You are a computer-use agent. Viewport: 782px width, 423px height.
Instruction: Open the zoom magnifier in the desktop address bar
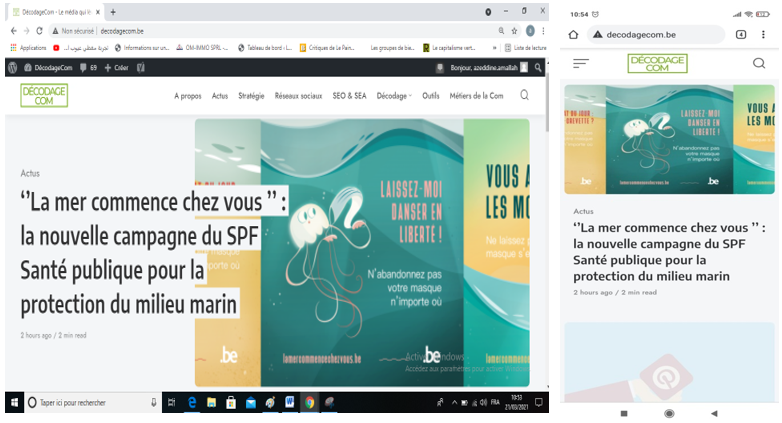501,31
